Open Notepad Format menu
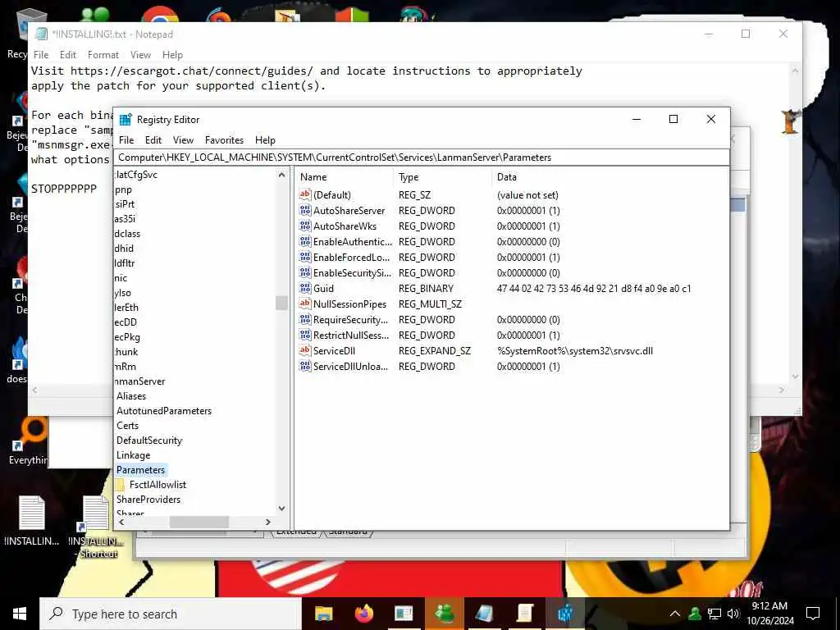This screenshot has width=840, height=630. coord(103,55)
